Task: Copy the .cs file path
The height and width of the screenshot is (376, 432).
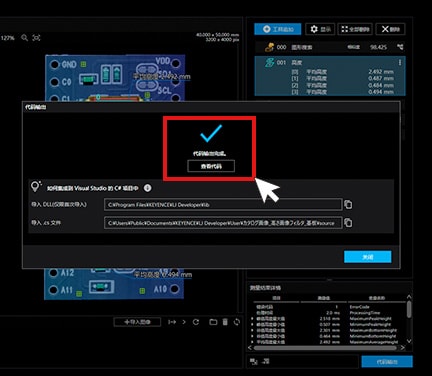Action: [348, 223]
